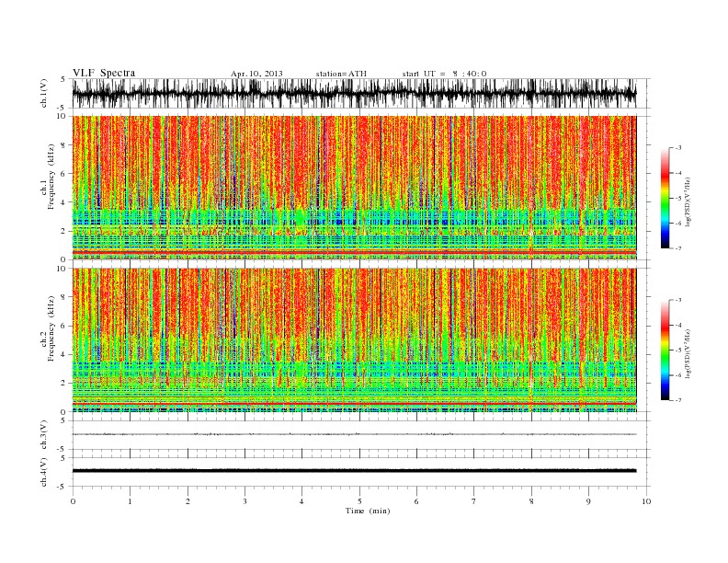728x563 pixels.
Task: Click the "7" tick on time axis
Action: point(474,501)
